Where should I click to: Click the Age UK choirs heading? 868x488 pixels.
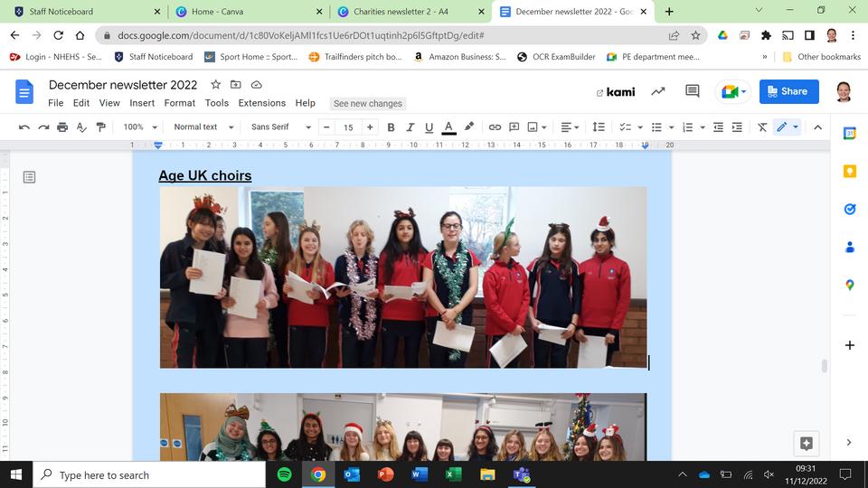pos(205,175)
